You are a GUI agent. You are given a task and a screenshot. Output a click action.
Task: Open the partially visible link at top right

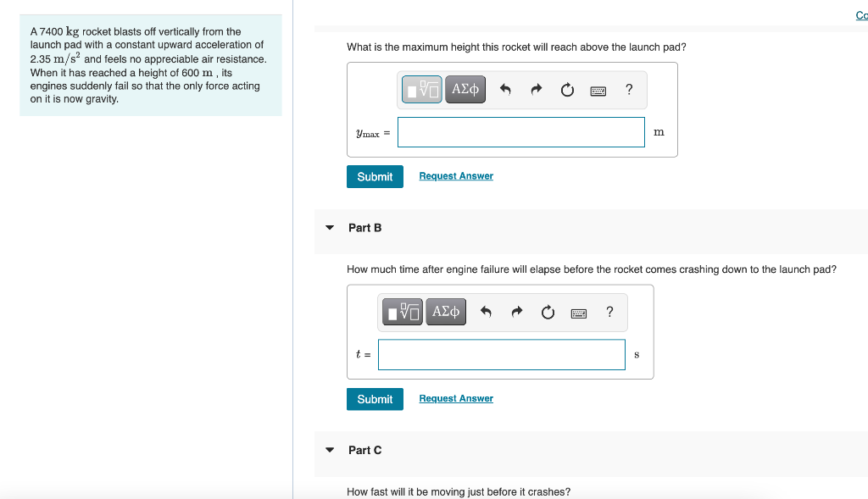[862, 15]
